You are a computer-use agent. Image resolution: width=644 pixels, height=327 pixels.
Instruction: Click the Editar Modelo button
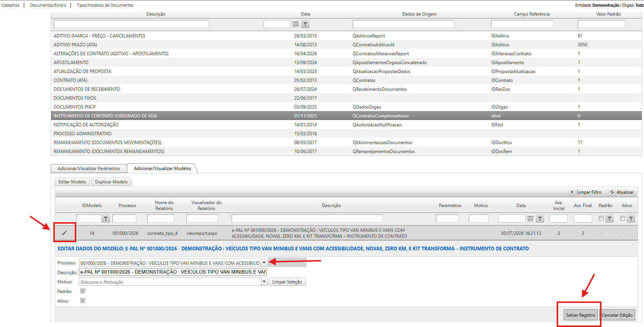(72, 182)
